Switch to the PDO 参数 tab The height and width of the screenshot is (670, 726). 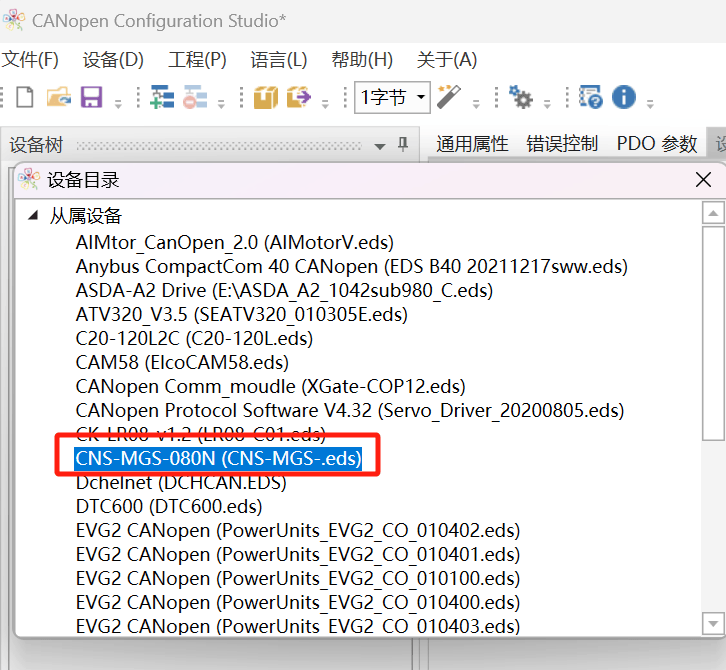(x=657, y=144)
